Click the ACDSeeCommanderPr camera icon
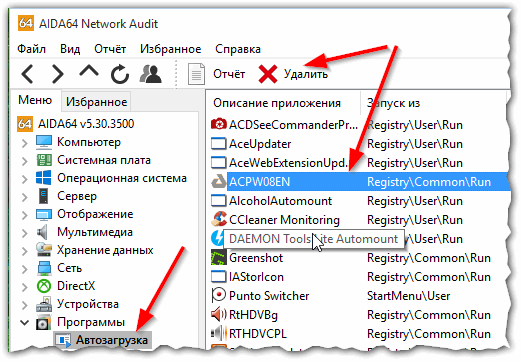 pyautogui.click(x=219, y=125)
